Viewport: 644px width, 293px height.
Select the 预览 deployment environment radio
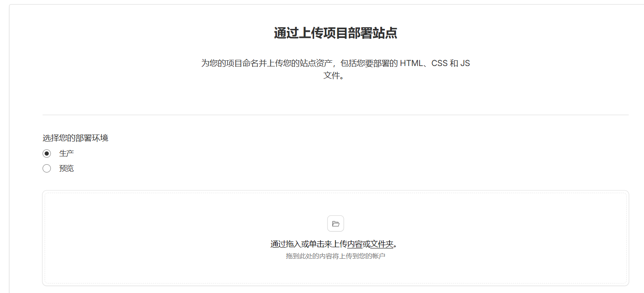47,168
